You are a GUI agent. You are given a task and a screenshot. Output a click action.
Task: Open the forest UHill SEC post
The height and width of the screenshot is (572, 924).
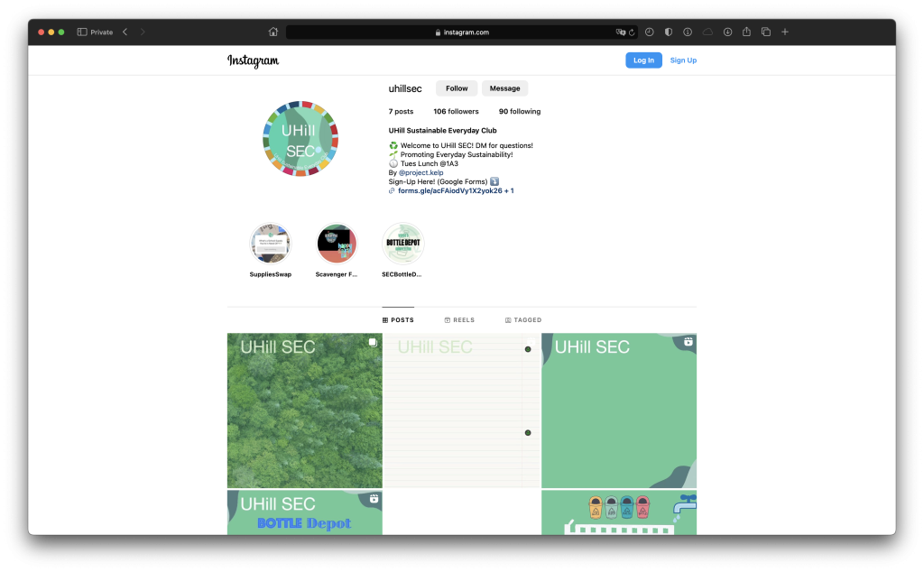pyautogui.click(x=305, y=410)
